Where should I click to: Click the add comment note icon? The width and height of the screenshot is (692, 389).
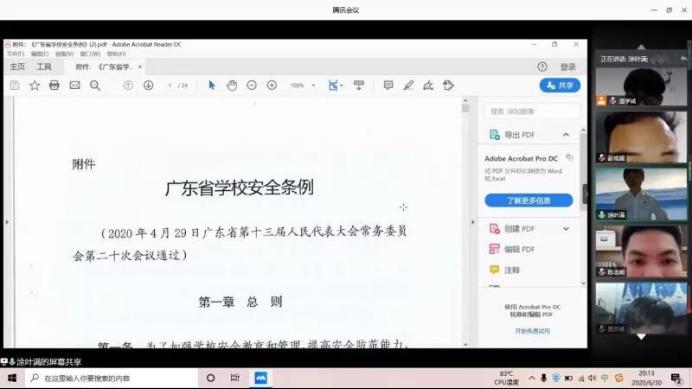pos(388,85)
